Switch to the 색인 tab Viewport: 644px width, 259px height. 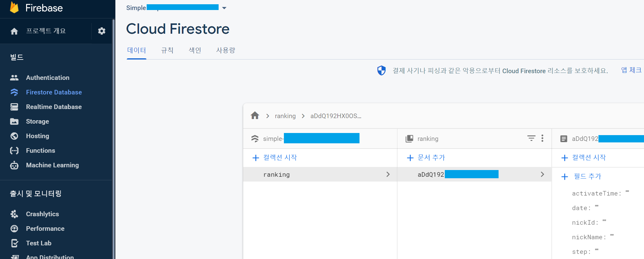[x=195, y=50]
